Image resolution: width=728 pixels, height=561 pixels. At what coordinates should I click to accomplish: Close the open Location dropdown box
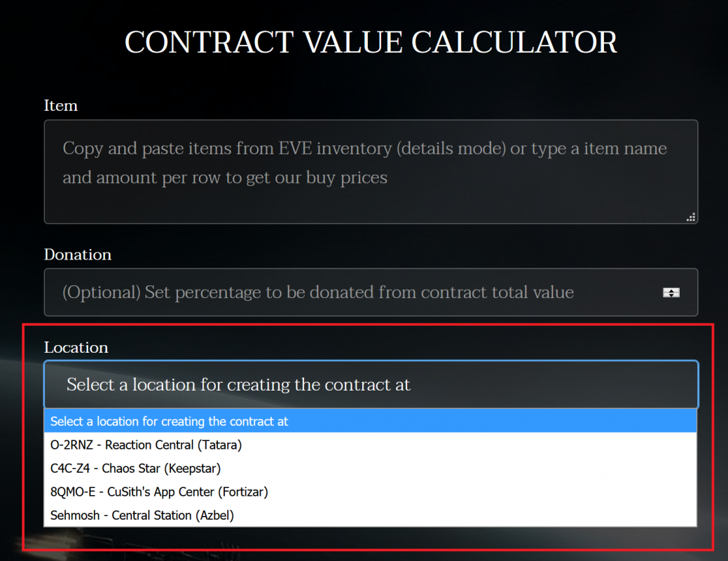click(371, 384)
